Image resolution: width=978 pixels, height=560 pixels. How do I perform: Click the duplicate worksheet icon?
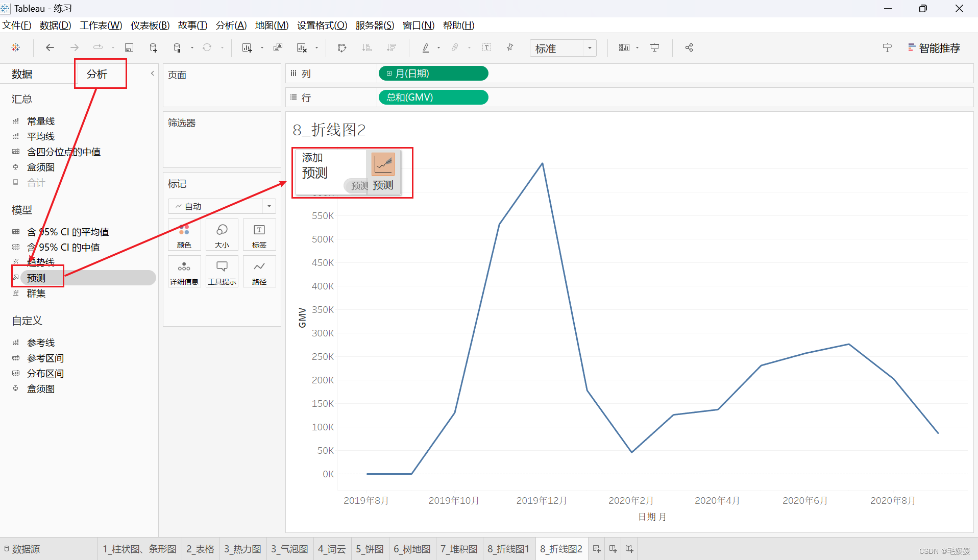(x=278, y=47)
